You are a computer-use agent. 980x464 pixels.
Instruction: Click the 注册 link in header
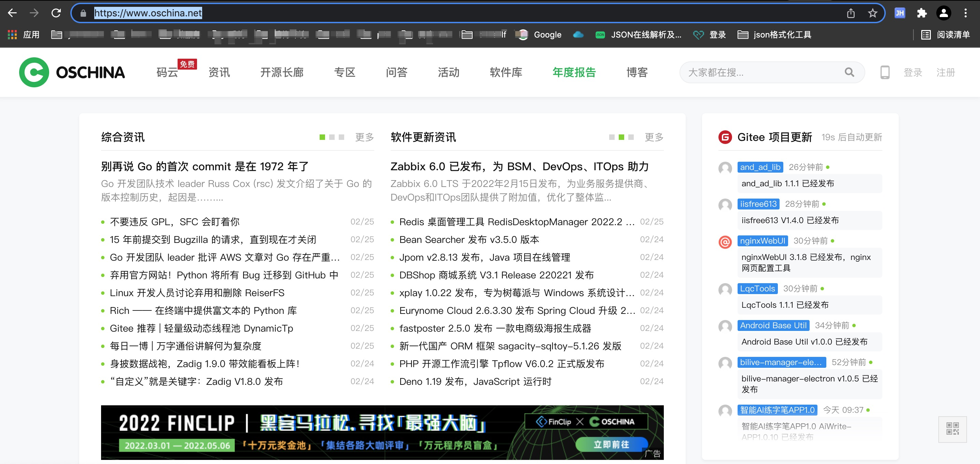coord(946,72)
